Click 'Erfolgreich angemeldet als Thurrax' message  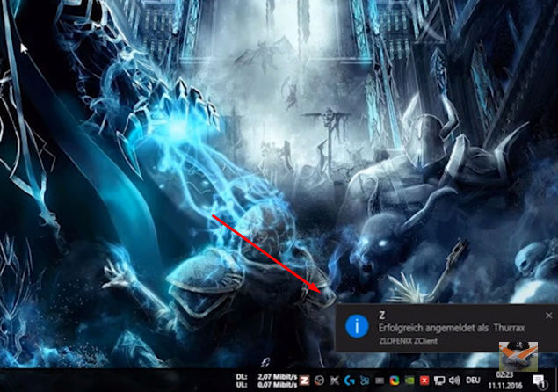click(x=452, y=328)
